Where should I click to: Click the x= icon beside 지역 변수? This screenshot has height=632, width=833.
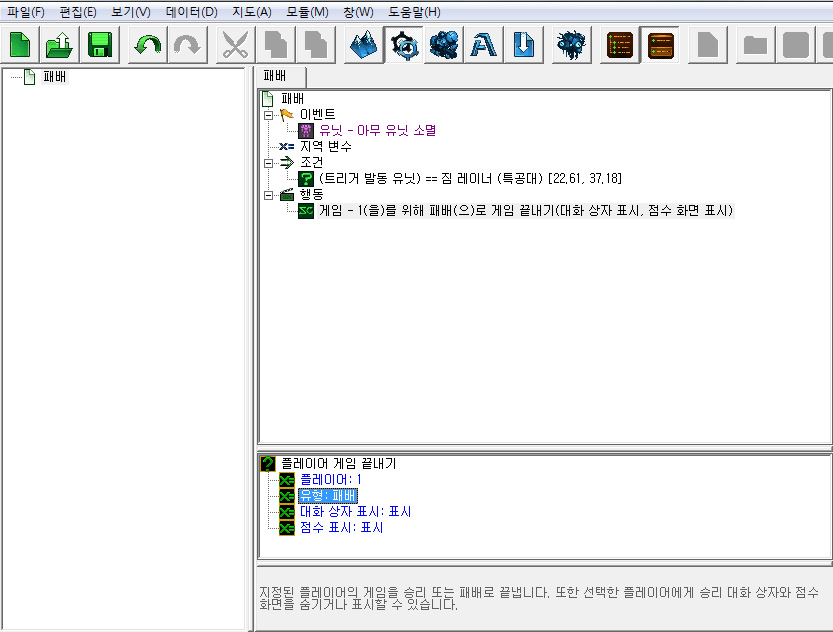pyautogui.click(x=287, y=146)
